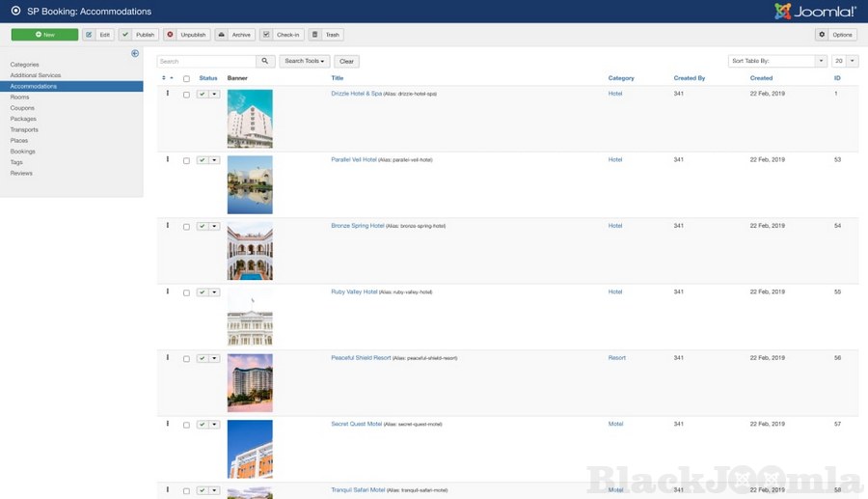The width and height of the screenshot is (868, 499).
Task: Click the drag handle for Drizzle Hotel & Spa
Action: [x=167, y=94]
